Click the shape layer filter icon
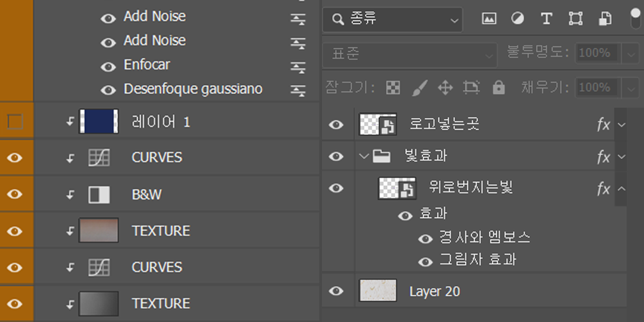The height and width of the screenshot is (322, 644). pyautogui.click(x=576, y=19)
